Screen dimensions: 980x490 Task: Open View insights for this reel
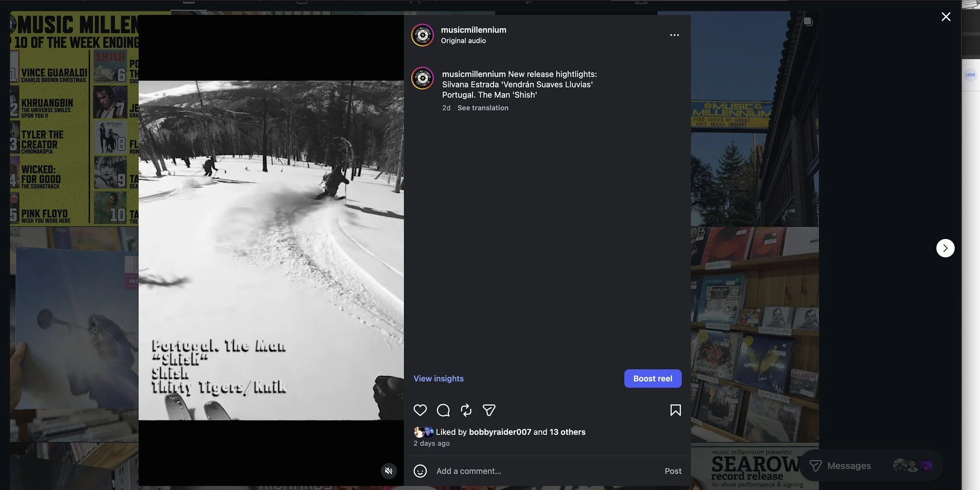click(439, 378)
